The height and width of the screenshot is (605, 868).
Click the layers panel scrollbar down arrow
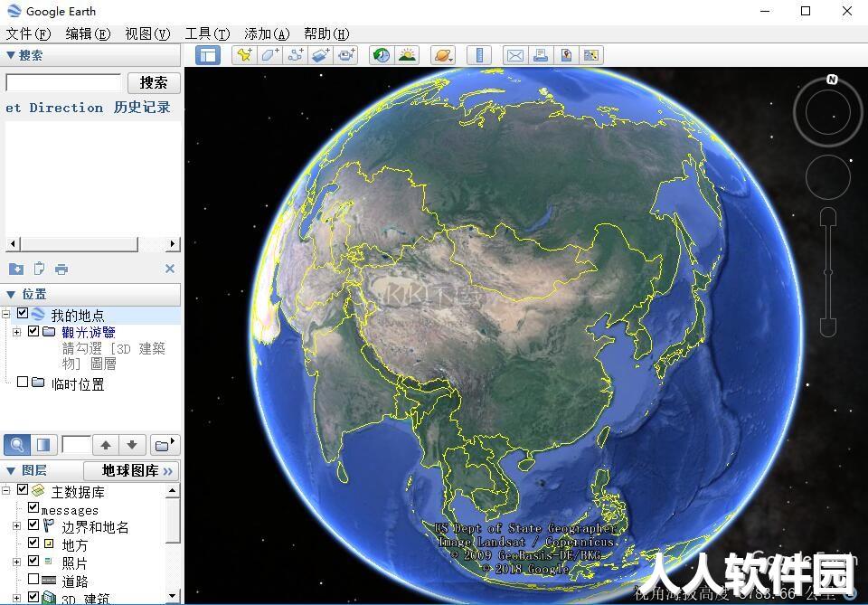(x=173, y=596)
